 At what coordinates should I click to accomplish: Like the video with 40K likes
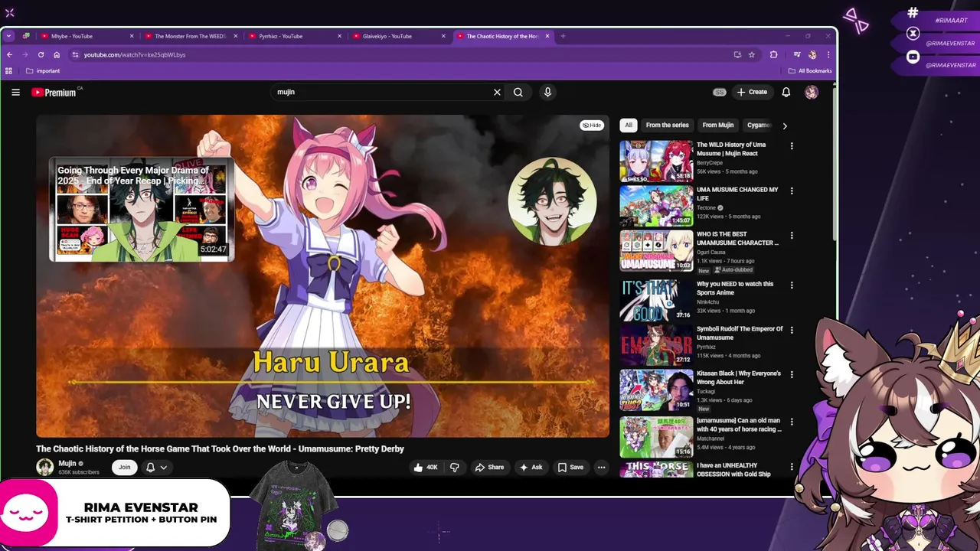click(426, 467)
